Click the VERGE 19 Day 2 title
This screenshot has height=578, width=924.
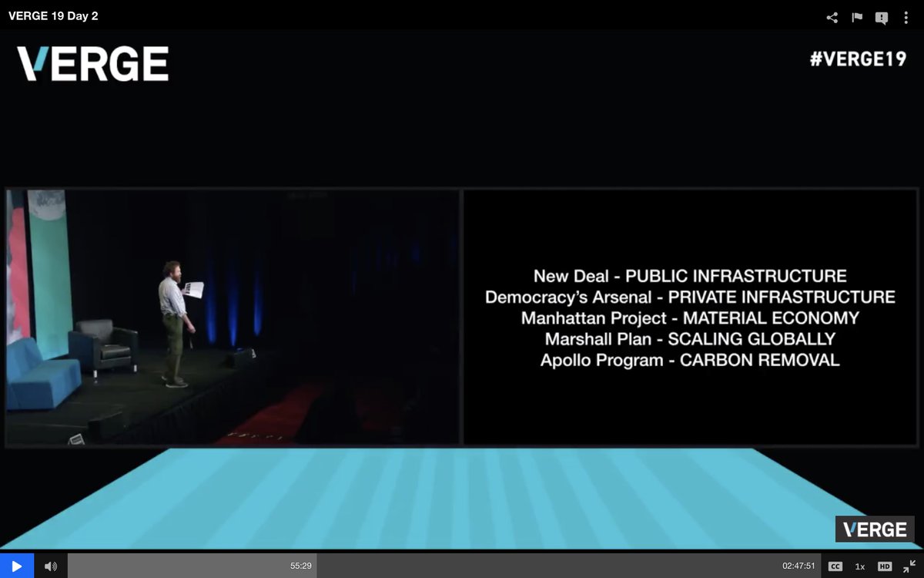click(x=53, y=15)
